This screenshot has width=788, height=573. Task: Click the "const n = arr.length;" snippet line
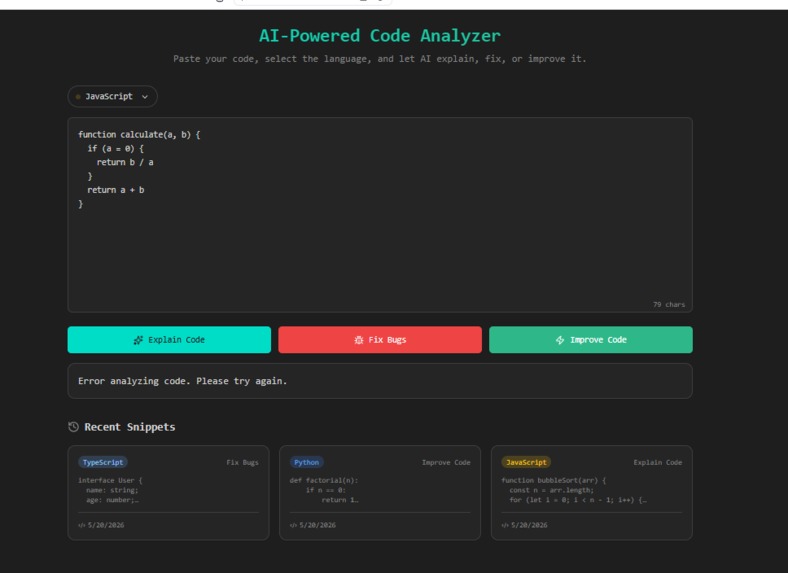[x=551, y=490]
